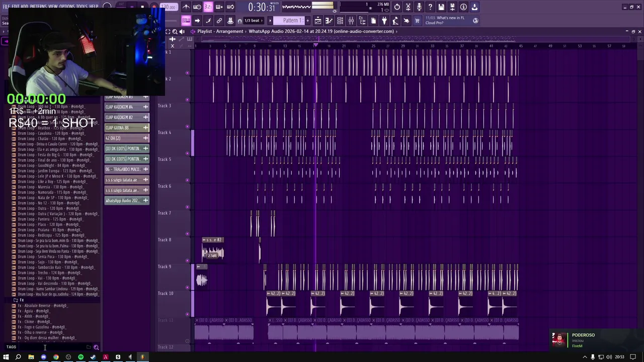644x362 pixels.
Task: Open Windows Start menu
Action: 6,357
